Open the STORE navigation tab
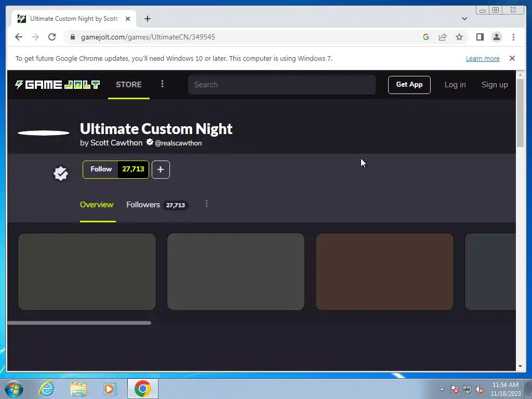The height and width of the screenshot is (399, 532). click(129, 85)
